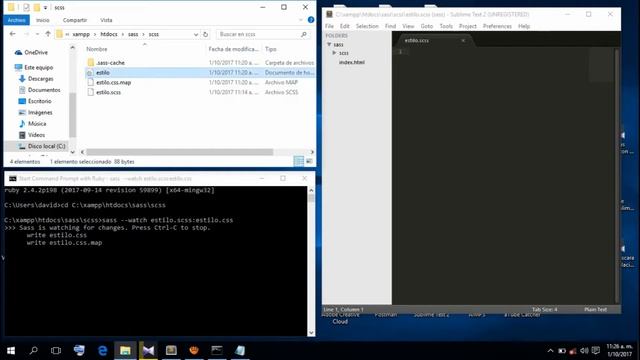Sort by Fecha de modificación column

(x=233, y=49)
